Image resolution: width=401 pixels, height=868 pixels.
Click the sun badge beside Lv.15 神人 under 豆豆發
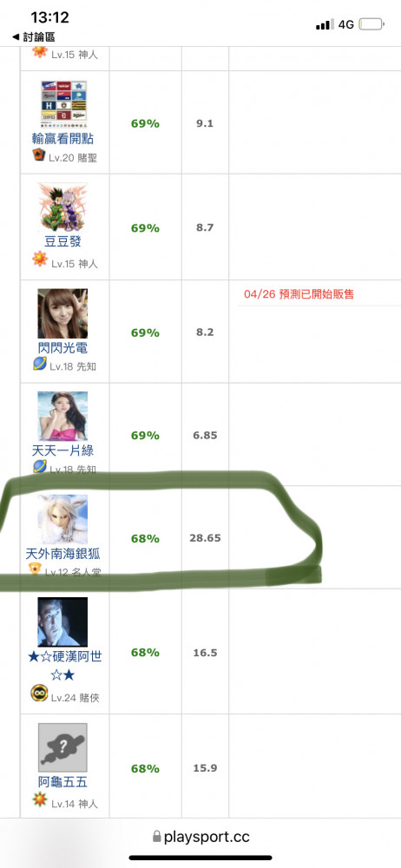click(40, 259)
